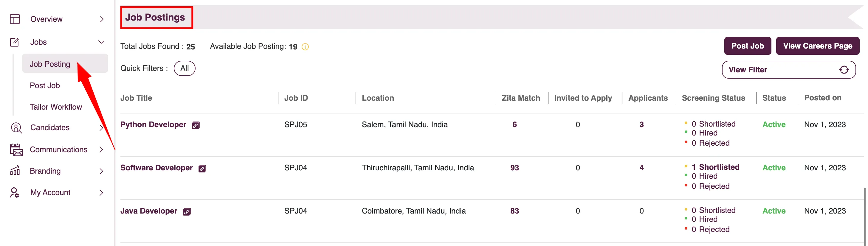The width and height of the screenshot is (868, 246).
Task: Click the Post Job button
Action: (x=747, y=46)
